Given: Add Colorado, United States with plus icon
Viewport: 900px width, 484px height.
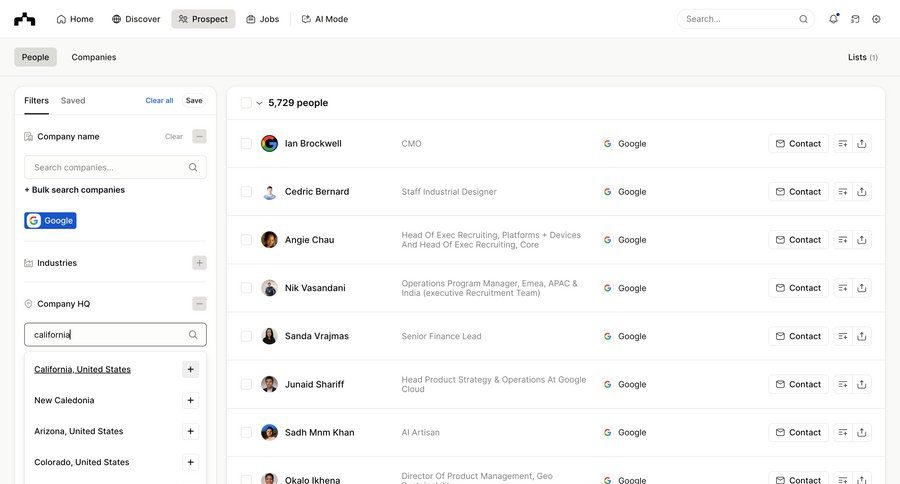Looking at the screenshot, I should tap(191, 462).
